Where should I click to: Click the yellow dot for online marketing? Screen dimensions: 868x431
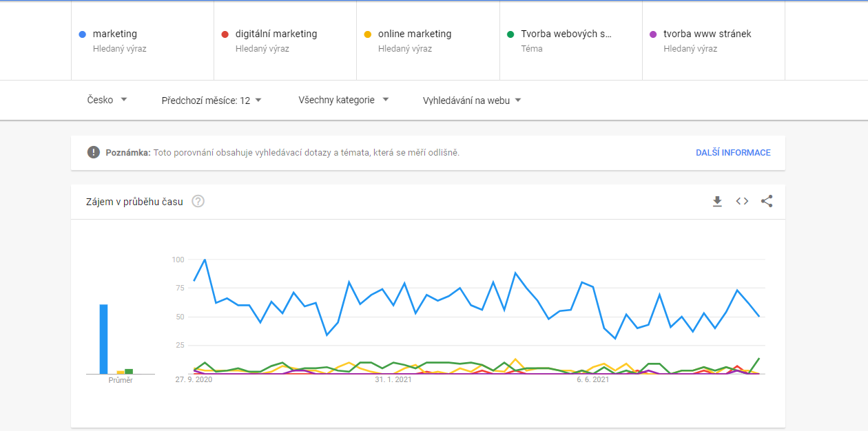pyautogui.click(x=368, y=34)
